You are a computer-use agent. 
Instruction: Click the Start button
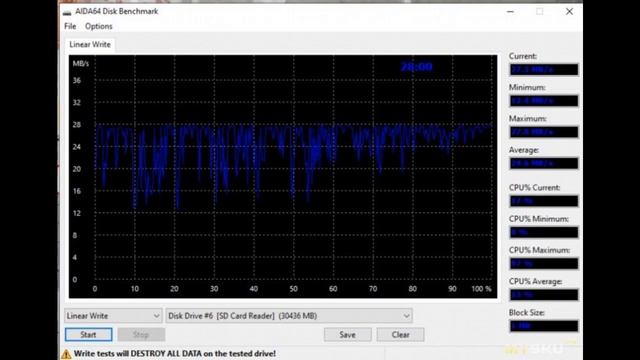(x=88, y=335)
